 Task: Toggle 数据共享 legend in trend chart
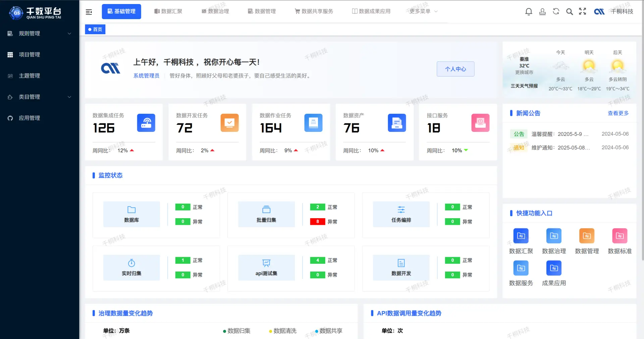click(x=328, y=331)
